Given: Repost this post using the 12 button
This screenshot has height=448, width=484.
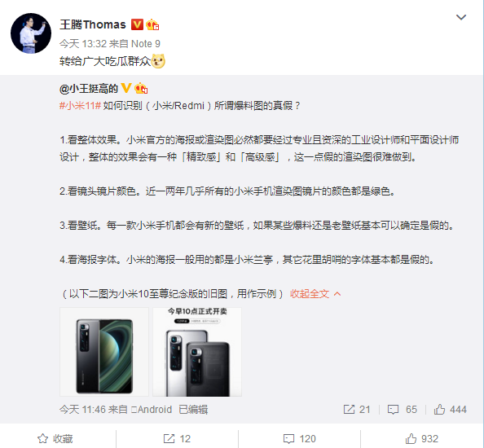Looking at the screenshot, I should click(177, 438).
